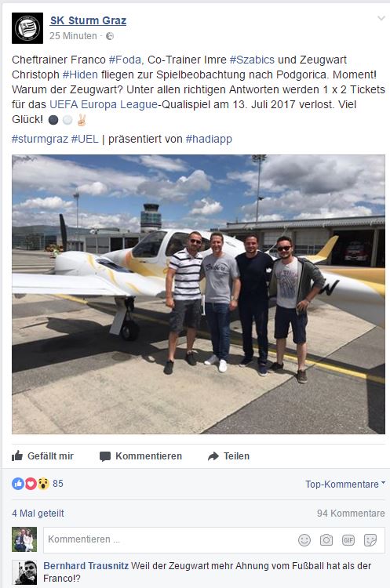Toggle Gefällt mir like on the post
Screen dimensions: 390x588
point(42,456)
